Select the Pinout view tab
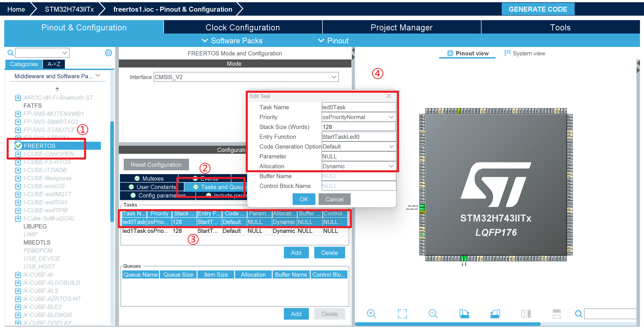The height and width of the screenshot is (331, 644). tap(468, 53)
